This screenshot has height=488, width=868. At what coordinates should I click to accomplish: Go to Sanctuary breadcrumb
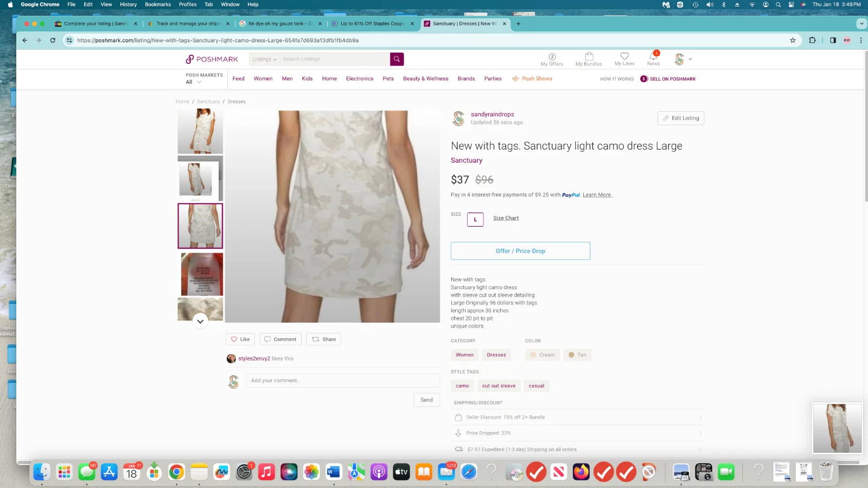click(208, 102)
